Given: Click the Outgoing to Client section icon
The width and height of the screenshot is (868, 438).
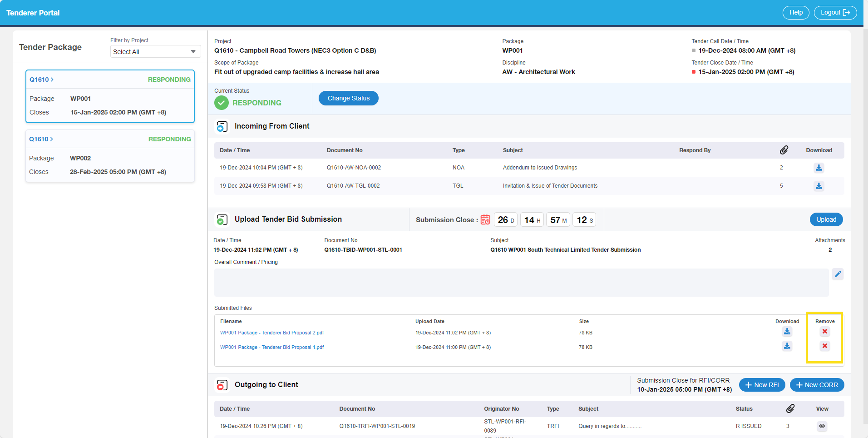Looking at the screenshot, I should [x=222, y=385].
